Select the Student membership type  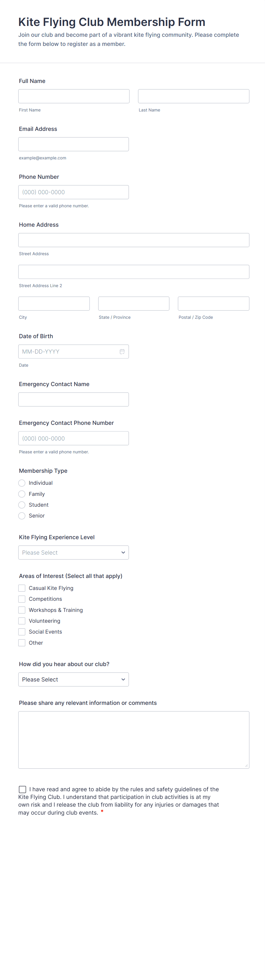22,505
